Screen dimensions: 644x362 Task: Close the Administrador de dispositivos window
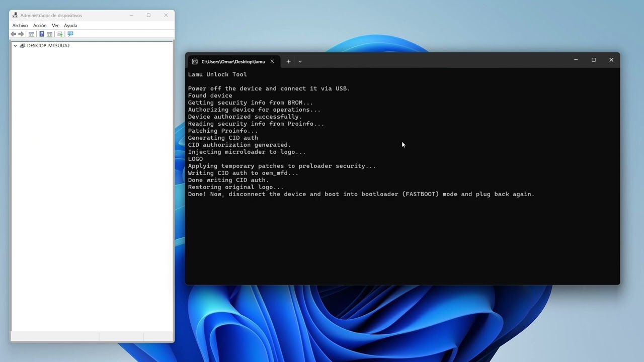(166, 16)
